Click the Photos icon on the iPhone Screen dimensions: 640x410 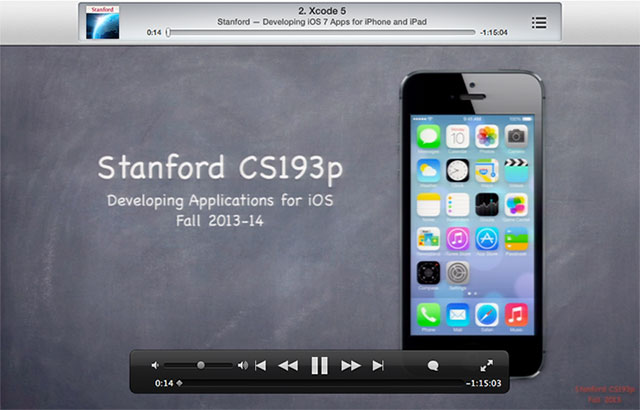(x=487, y=136)
